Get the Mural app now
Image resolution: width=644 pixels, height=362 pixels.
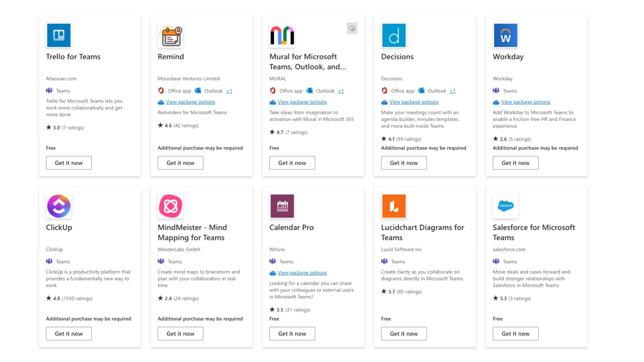tap(292, 163)
